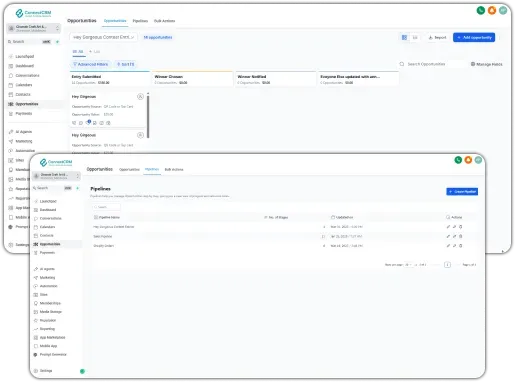The image size is (515, 382).
Task: Open user avatar in back window
Action: 503,11
